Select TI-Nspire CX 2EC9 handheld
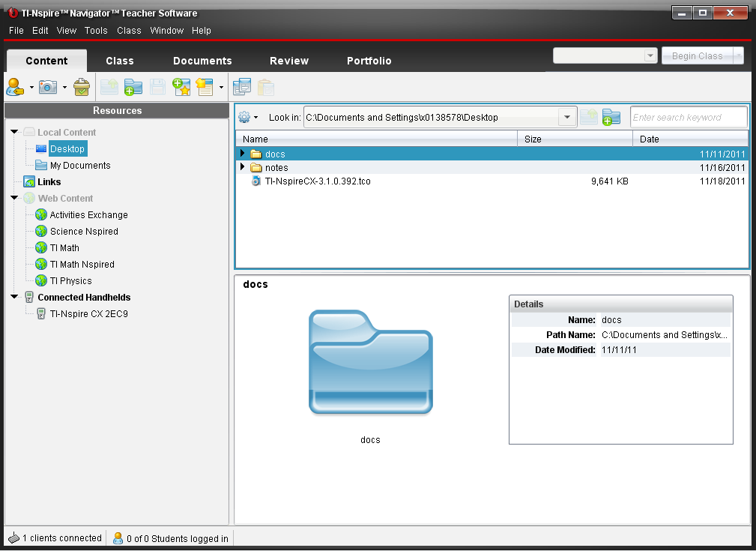The height and width of the screenshot is (551, 756). pos(88,314)
